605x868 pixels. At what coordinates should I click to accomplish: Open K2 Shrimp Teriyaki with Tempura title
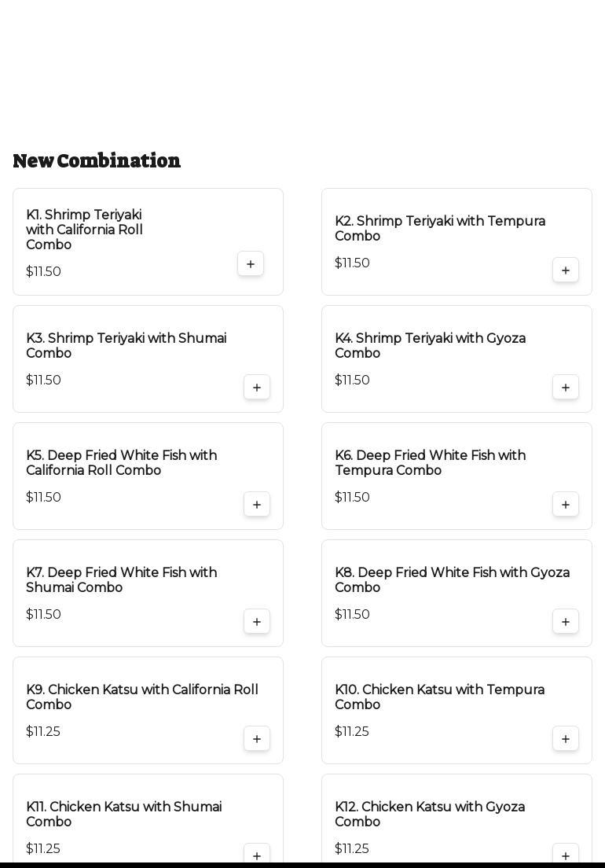click(440, 229)
